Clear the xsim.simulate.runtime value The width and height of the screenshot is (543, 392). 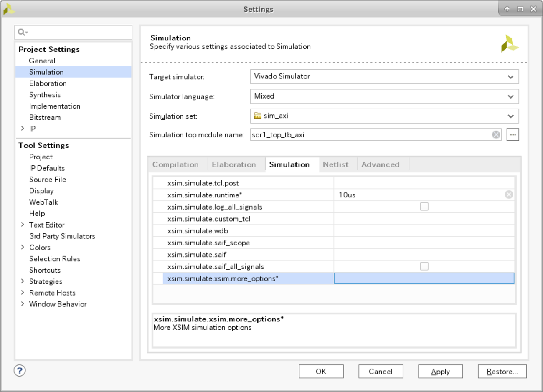point(509,195)
